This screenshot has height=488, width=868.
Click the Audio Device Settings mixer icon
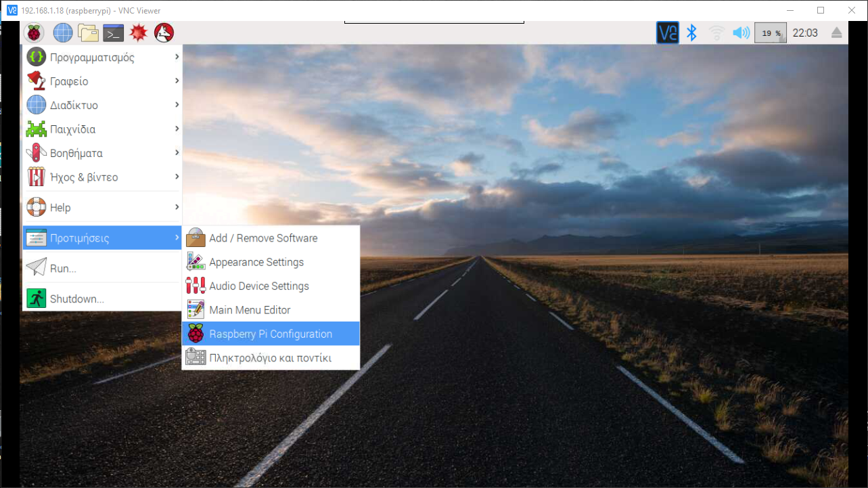coord(196,286)
